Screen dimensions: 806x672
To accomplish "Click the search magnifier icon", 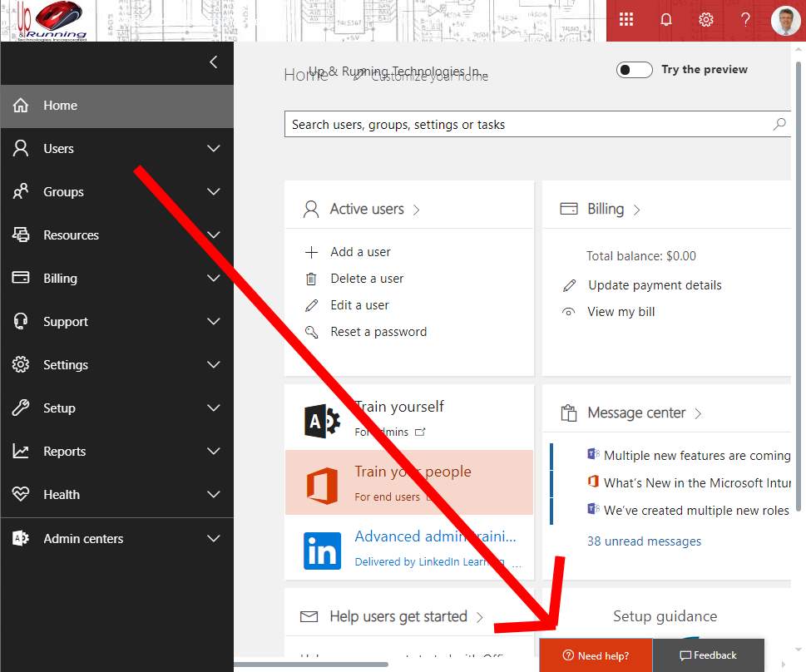I will tap(779, 125).
